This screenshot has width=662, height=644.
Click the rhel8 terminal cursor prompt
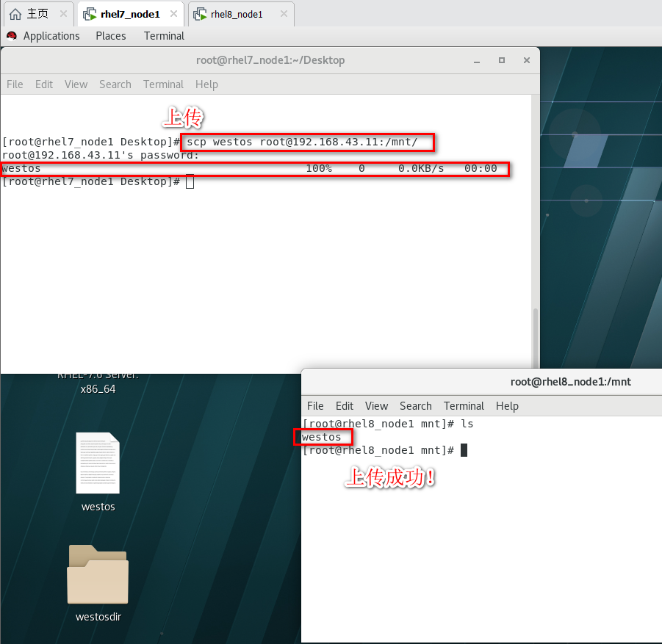(x=464, y=450)
